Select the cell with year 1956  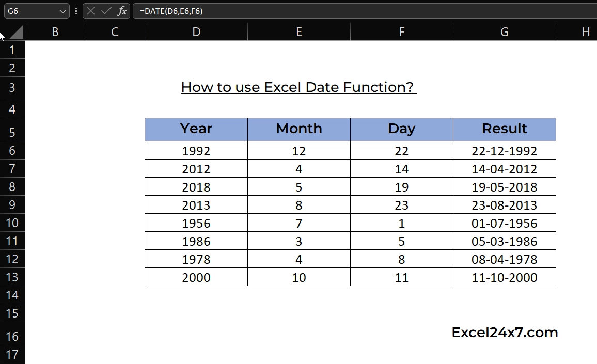pos(196,223)
